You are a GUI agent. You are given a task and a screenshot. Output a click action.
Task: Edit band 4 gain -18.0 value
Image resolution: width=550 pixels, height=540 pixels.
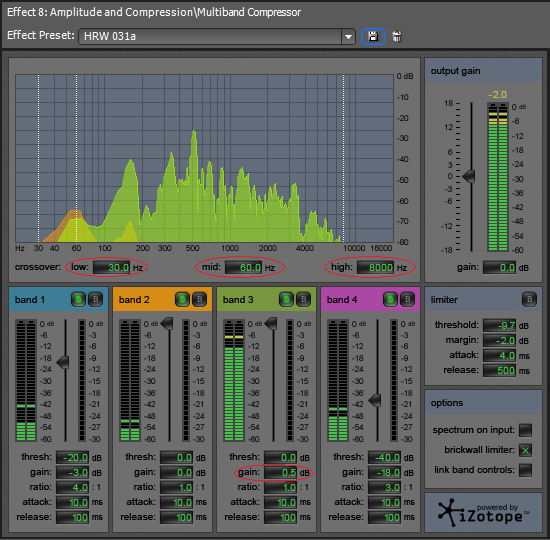pos(384,473)
